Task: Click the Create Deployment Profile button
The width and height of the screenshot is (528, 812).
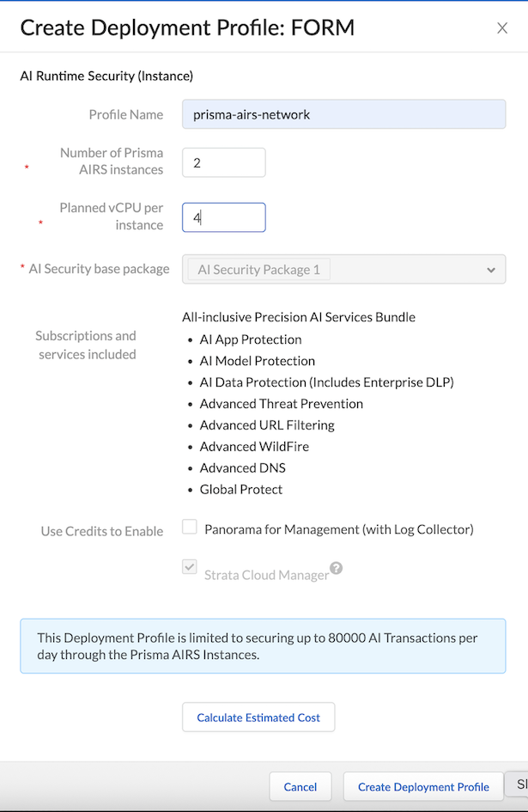Action: (x=423, y=786)
